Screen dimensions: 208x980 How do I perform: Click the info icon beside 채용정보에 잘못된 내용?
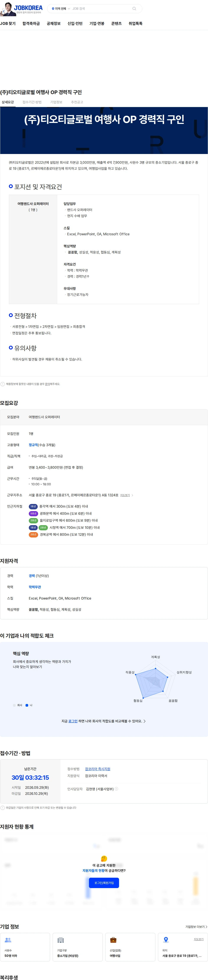coord(3,384)
